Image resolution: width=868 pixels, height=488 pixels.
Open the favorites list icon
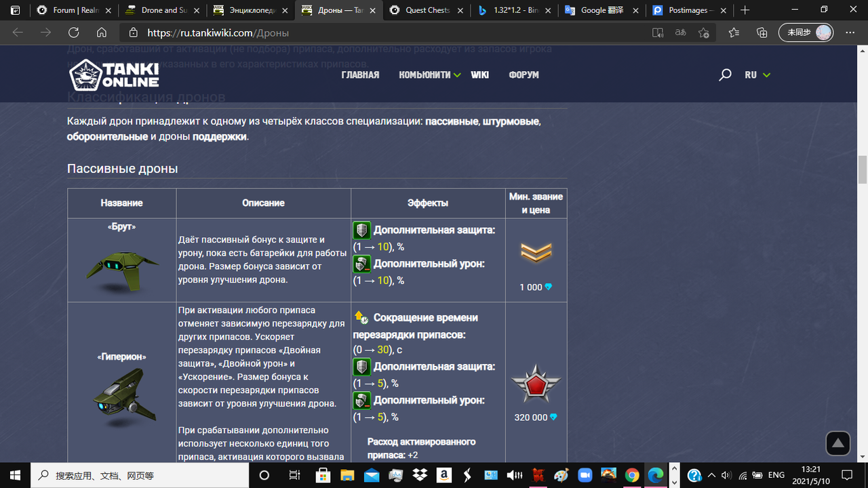(734, 33)
